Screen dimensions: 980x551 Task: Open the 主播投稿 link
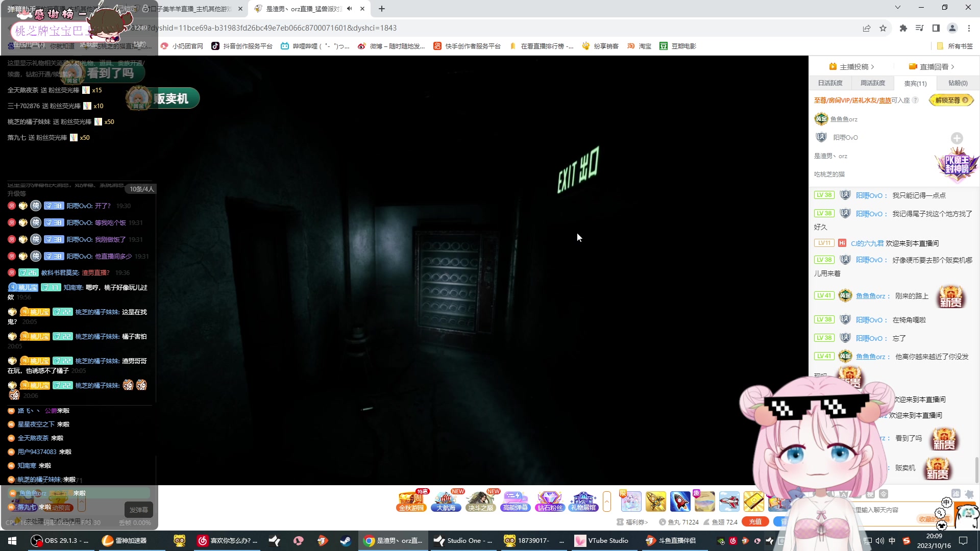pyautogui.click(x=852, y=67)
